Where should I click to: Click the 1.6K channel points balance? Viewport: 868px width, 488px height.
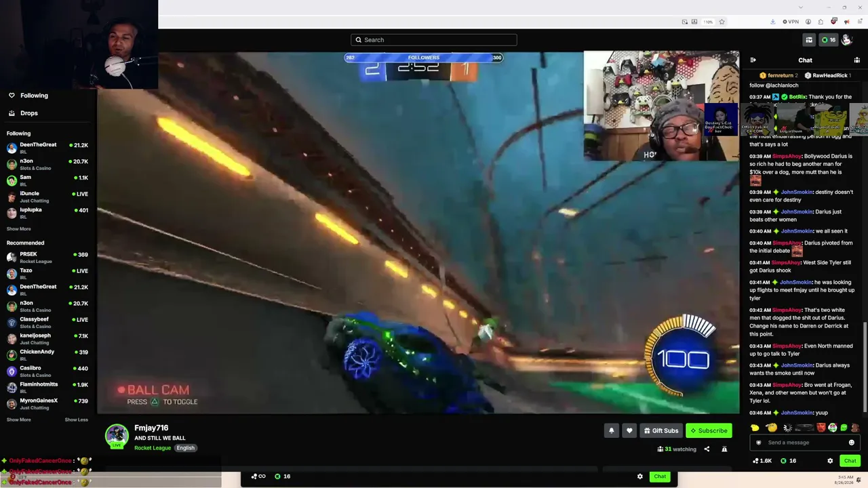[x=762, y=461]
